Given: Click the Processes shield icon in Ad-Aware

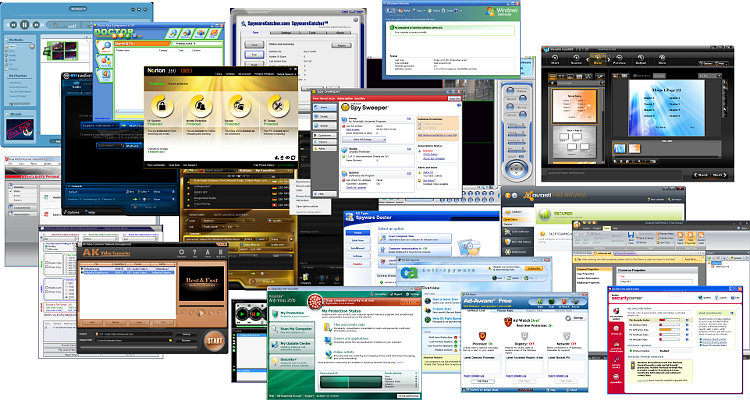Looking at the screenshot, I should tap(482, 336).
